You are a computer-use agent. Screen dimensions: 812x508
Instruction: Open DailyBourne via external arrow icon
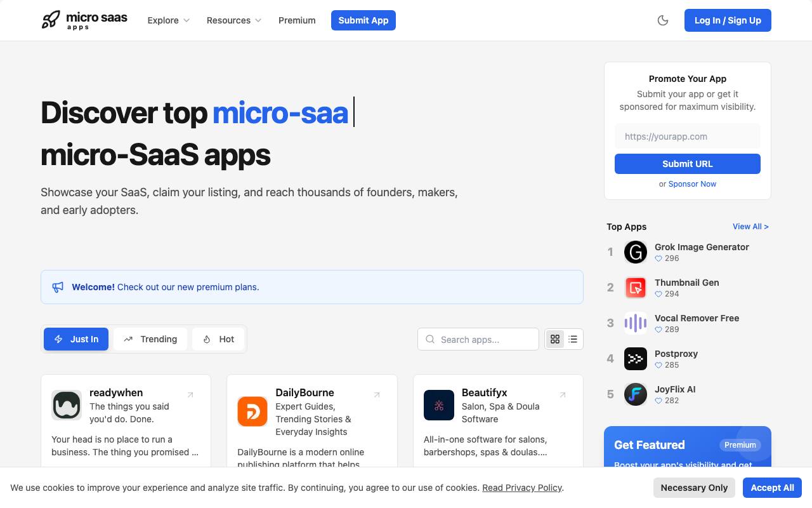[377, 395]
